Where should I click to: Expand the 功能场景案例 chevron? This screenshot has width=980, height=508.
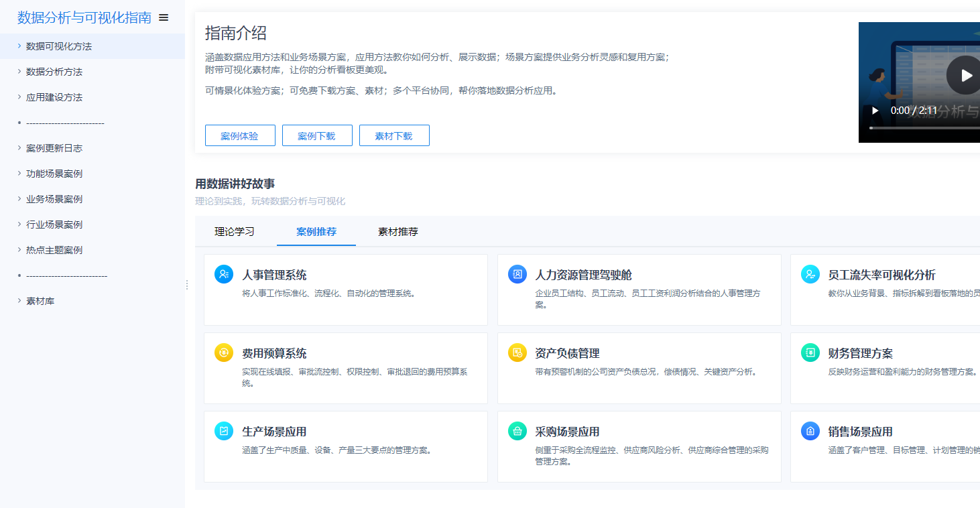coord(19,174)
